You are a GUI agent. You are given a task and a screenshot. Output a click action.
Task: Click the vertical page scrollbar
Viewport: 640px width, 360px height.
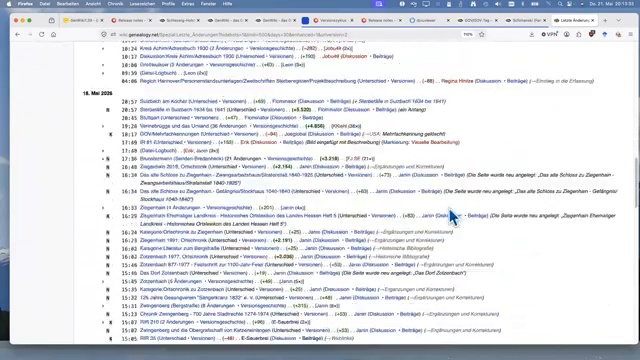pos(637,182)
